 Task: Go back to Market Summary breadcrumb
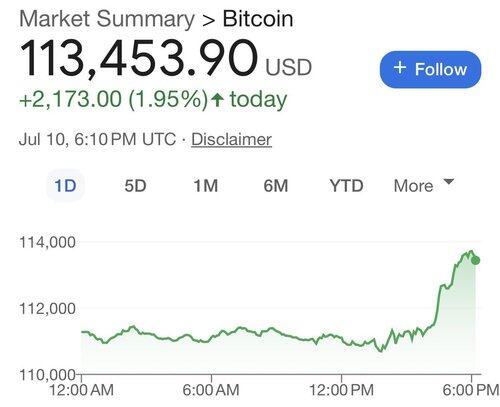107,19
